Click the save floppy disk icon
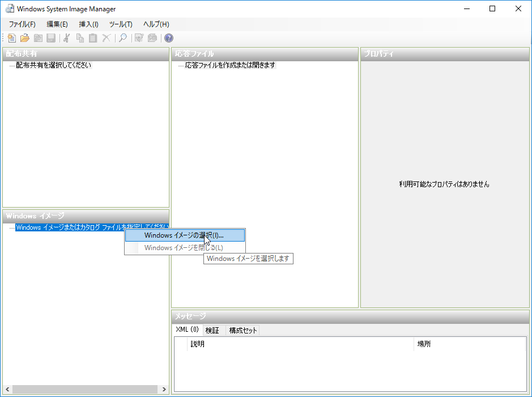Viewport: 532px width, 397px height. click(x=51, y=38)
